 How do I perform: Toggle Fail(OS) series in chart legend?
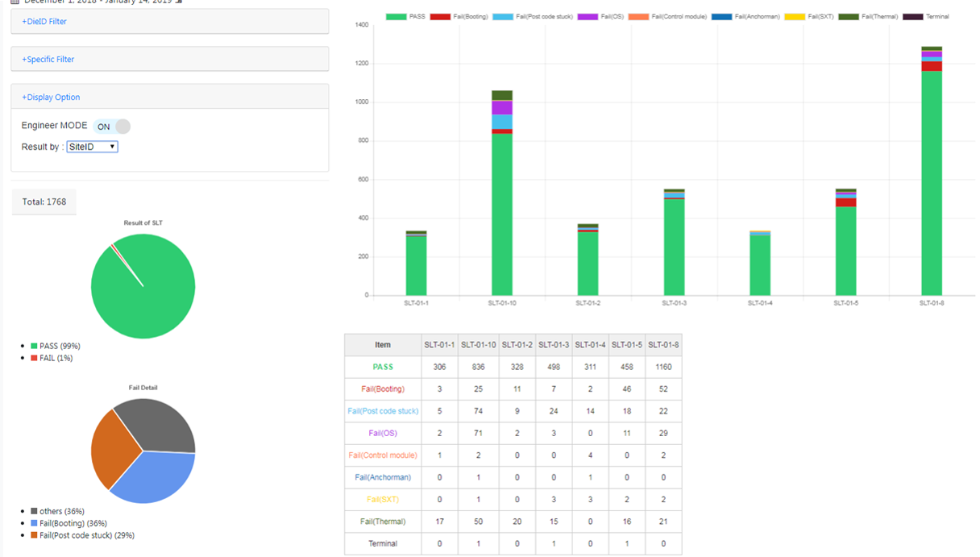(599, 16)
